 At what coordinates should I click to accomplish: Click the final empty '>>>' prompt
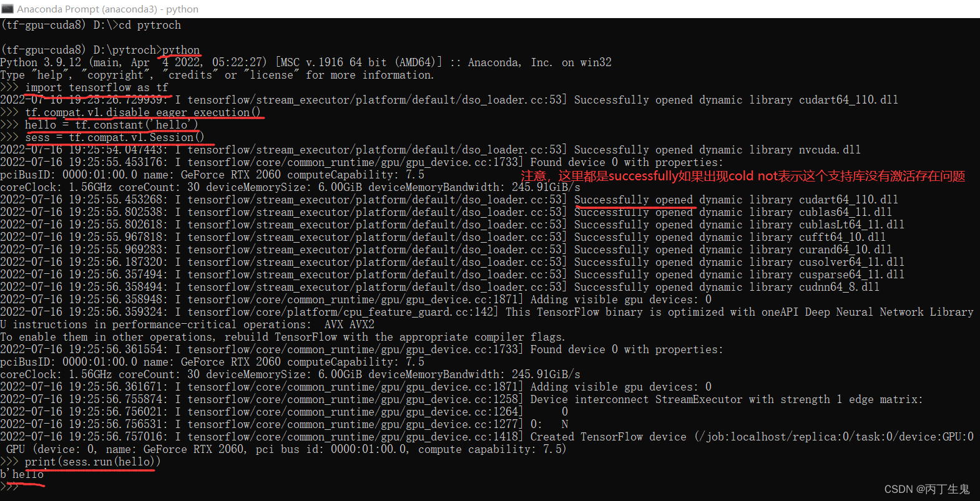tap(9, 487)
